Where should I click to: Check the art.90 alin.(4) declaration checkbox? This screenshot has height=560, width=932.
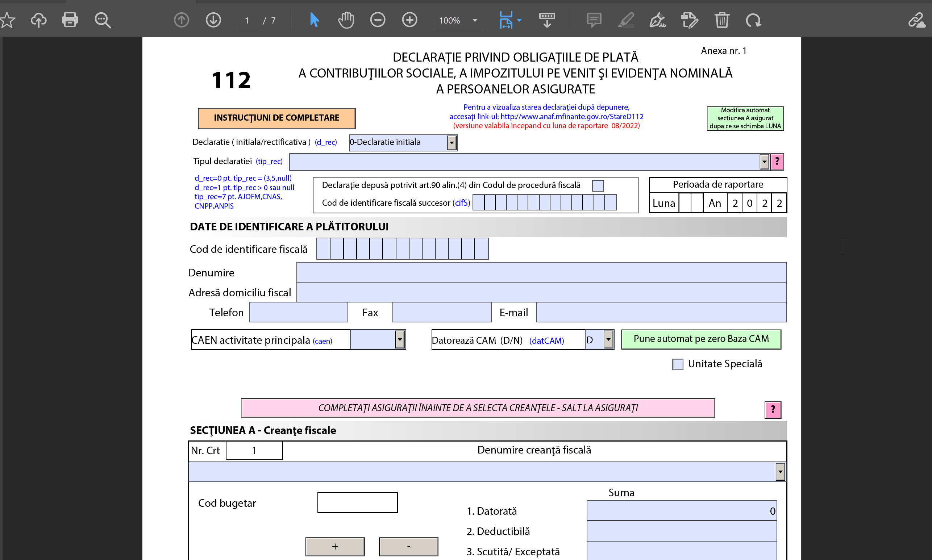(598, 186)
